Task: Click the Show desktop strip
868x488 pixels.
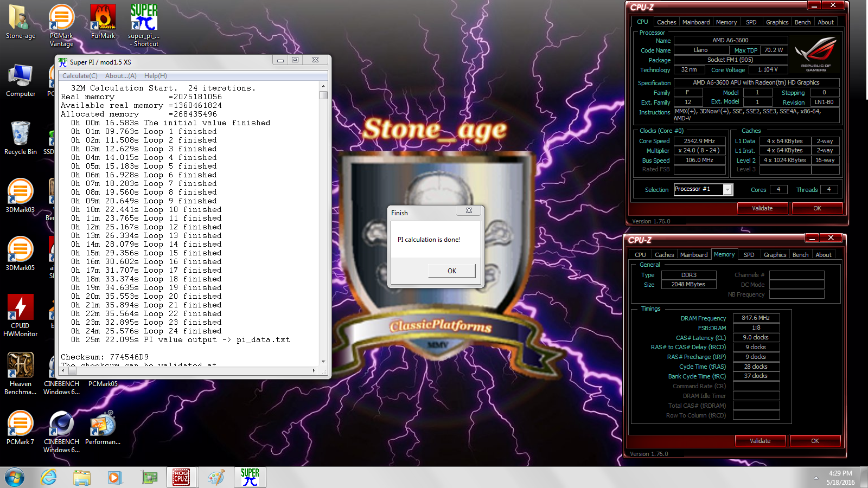Action: (x=864, y=478)
